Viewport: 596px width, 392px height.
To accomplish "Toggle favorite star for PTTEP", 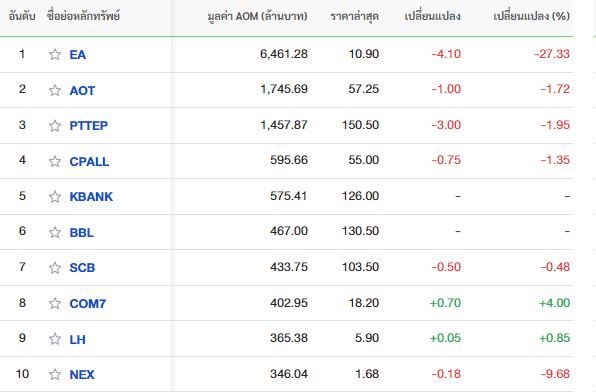I will pos(55,125).
